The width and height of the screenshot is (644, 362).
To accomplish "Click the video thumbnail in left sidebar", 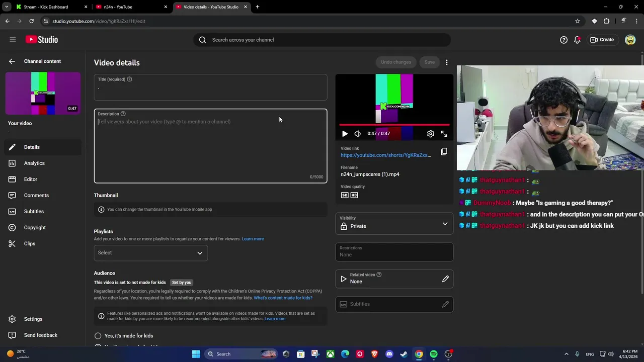I will [x=43, y=94].
